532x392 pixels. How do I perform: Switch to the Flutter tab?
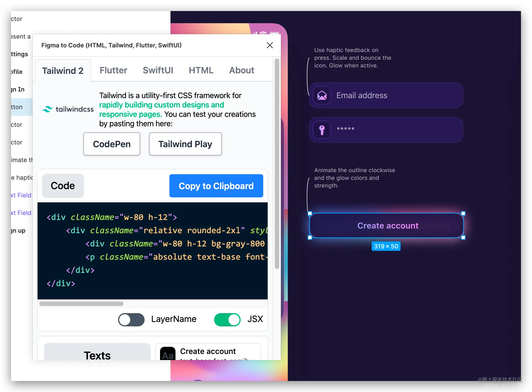[113, 70]
